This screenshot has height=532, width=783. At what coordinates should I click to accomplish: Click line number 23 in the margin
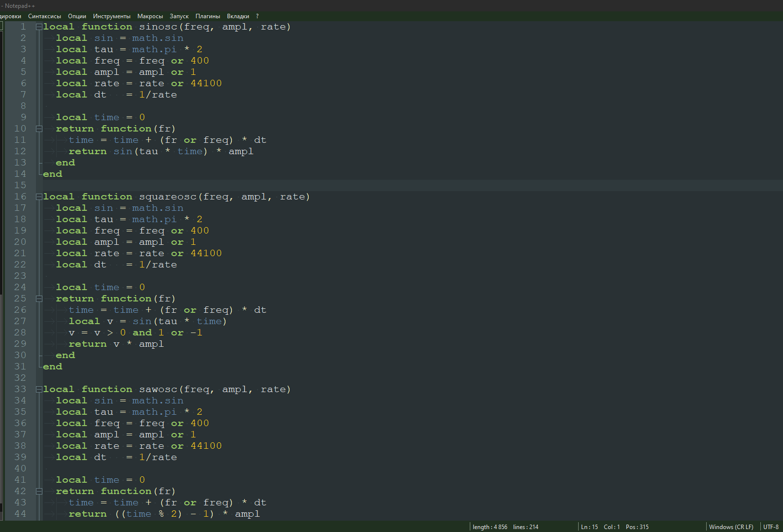(x=20, y=276)
